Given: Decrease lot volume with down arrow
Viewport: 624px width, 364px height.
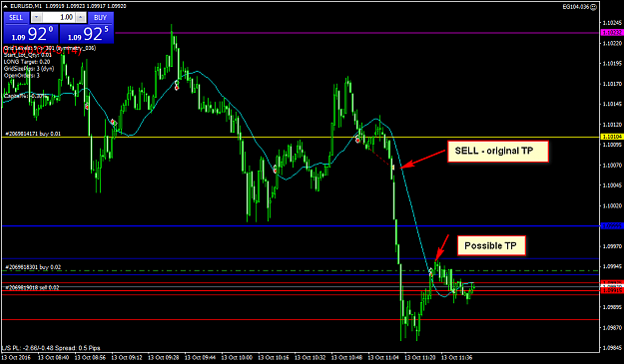Looking at the screenshot, I should 37,18.
